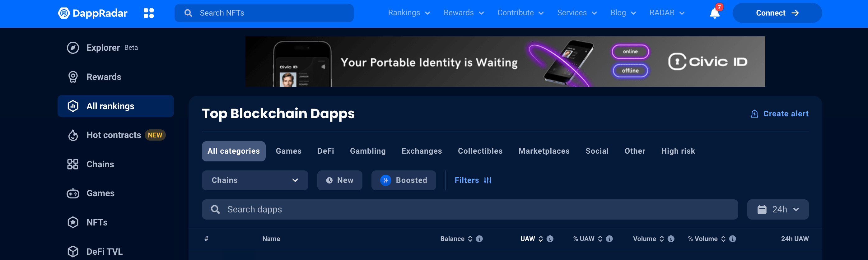
Task: Open the Chains filter dropdown
Action: pyautogui.click(x=255, y=180)
